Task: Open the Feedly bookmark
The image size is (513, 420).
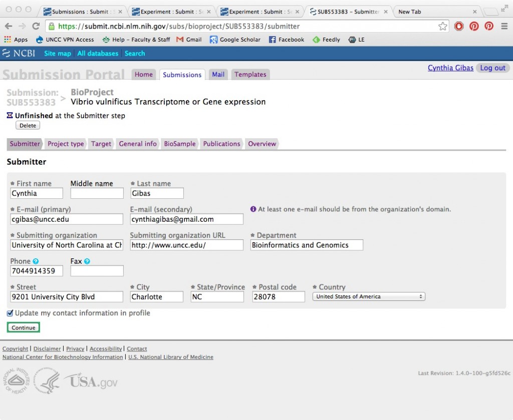Action: tap(326, 40)
